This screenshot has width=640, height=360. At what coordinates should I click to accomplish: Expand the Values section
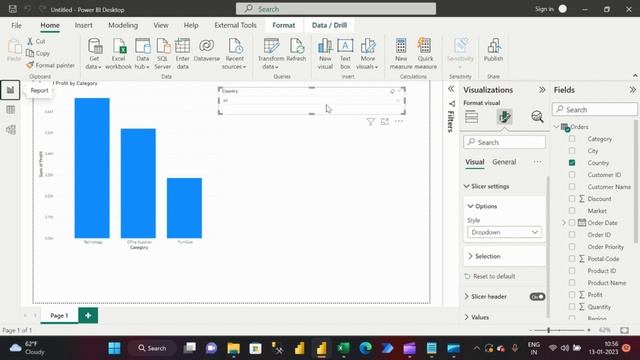pyautogui.click(x=467, y=317)
